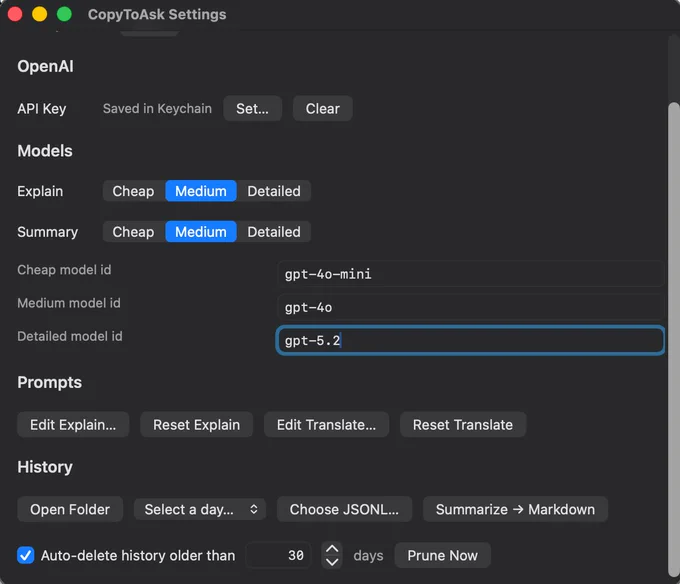Screen dimensions: 680x584
Task: Click the 'Auto-delete history older than' label
Action: pos(138,555)
